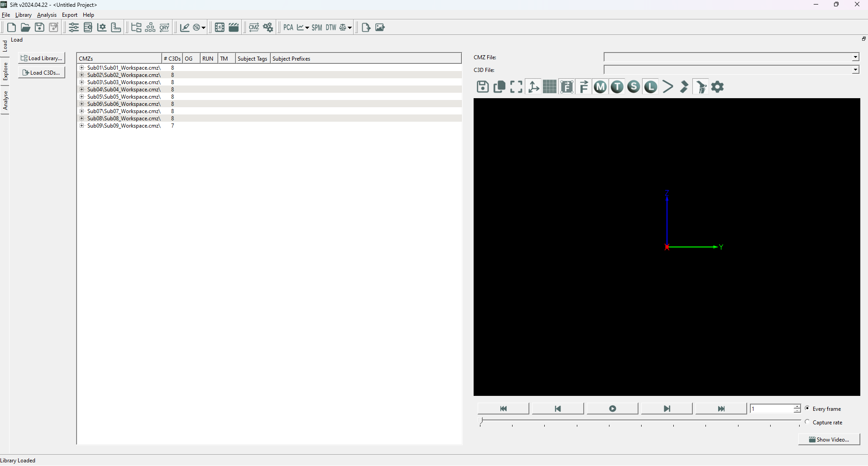
Task: Click the notebook-with-gear toolbar icon
Action: pos(88,28)
